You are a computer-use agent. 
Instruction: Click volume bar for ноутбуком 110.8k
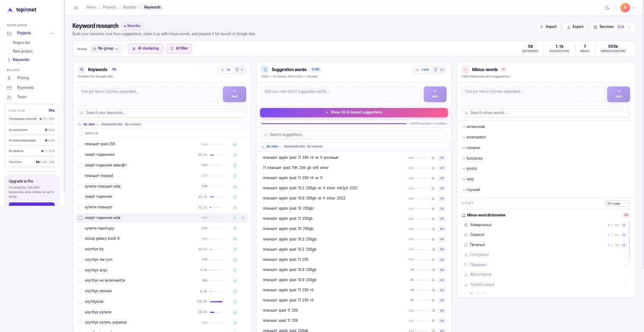[216, 302]
